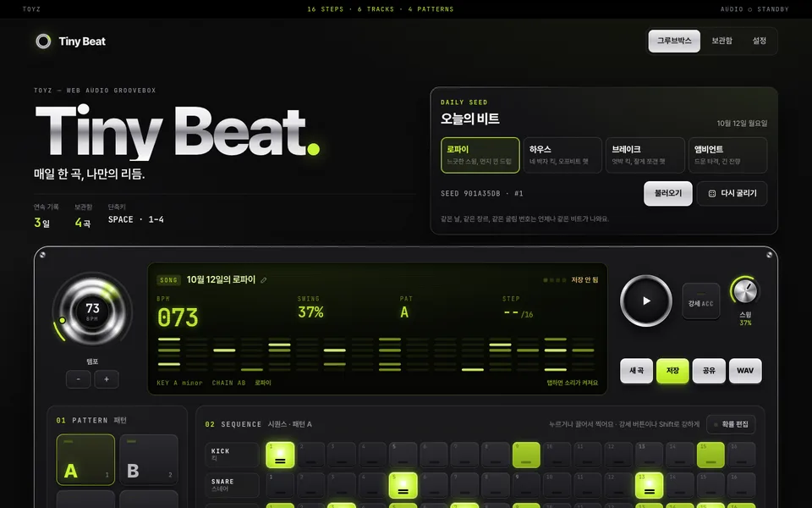This screenshot has width=812, height=508.
Task: Click the KICK track label
Action: (x=232, y=455)
